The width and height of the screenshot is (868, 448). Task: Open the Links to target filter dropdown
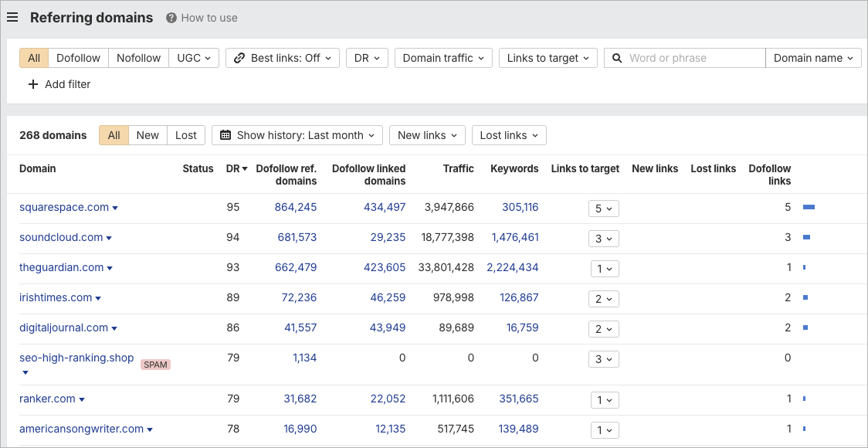pyautogui.click(x=548, y=58)
